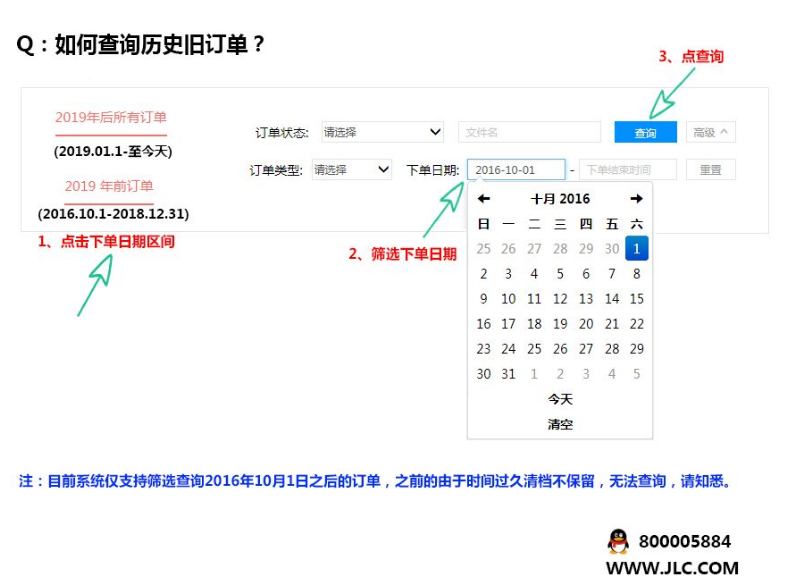Open the 订单状态 dropdown
The width and height of the screenshot is (789, 581).
pyautogui.click(x=380, y=132)
